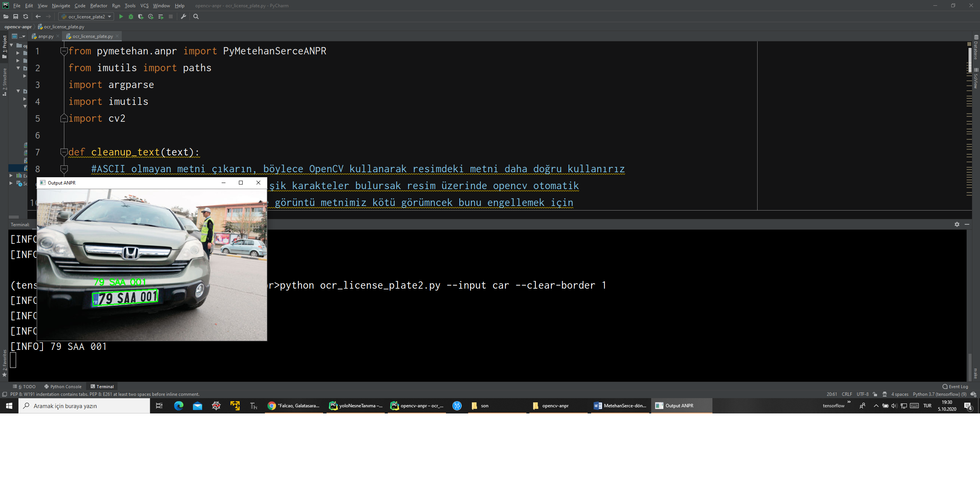Open the Refactor menu
The width and height of the screenshot is (980, 490).
click(x=99, y=6)
